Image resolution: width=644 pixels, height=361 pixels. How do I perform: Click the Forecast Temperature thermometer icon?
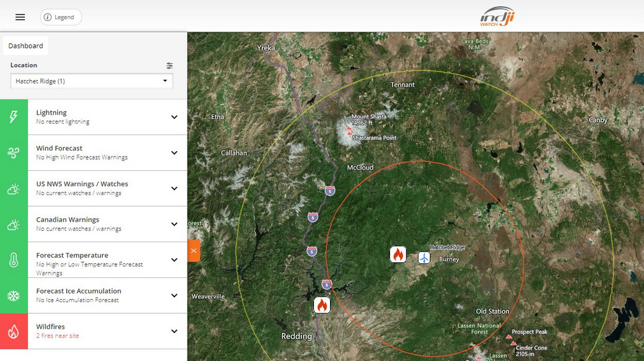point(14,260)
